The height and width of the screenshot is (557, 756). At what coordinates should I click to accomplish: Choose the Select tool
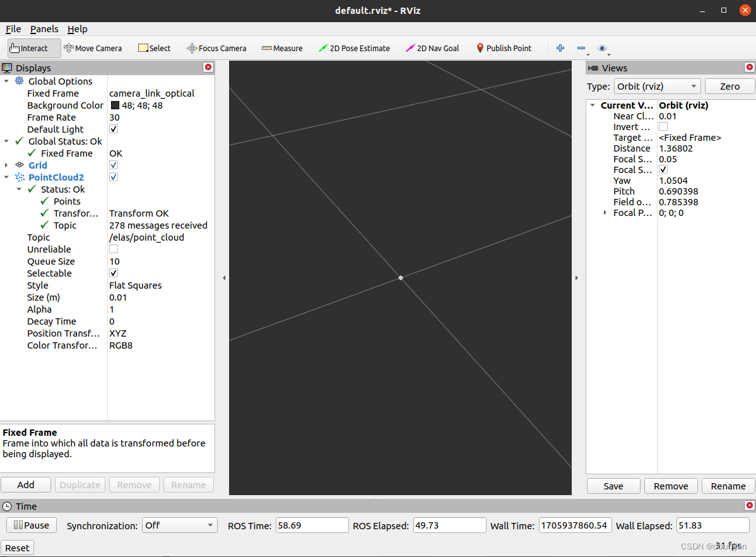154,48
